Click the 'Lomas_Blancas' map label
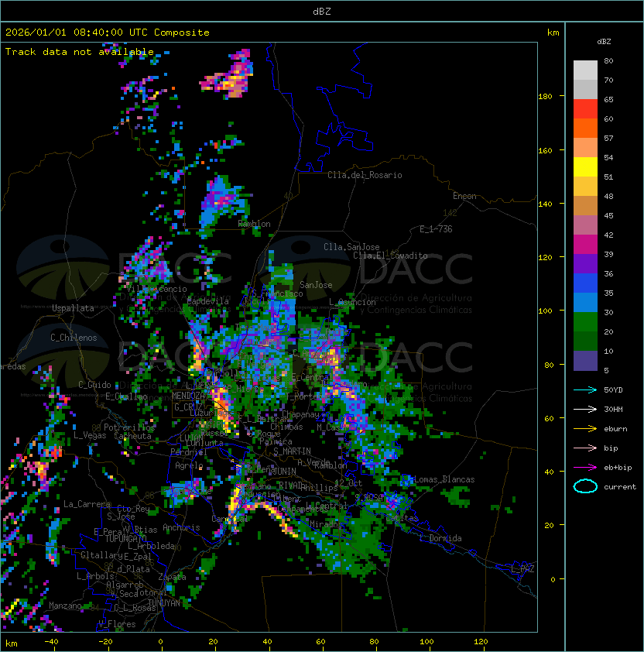 click(444, 479)
